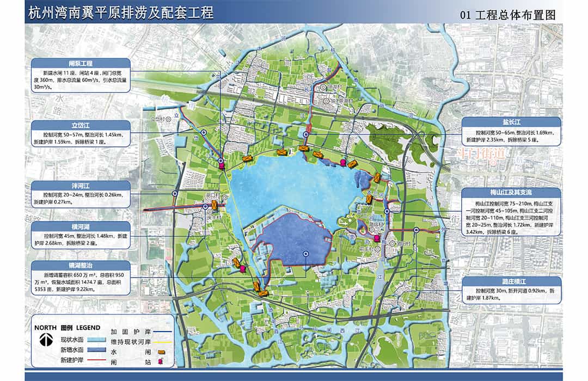Click the pink station marker below 镜湖 lake
Viewport: 588px width, 381px height.
[x=241, y=268]
